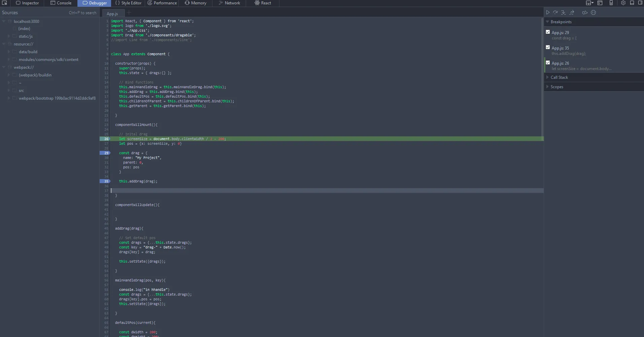Toggle blackbox source icon
The width and height of the screenshot is (644, 337).
[x=585, y=12]
